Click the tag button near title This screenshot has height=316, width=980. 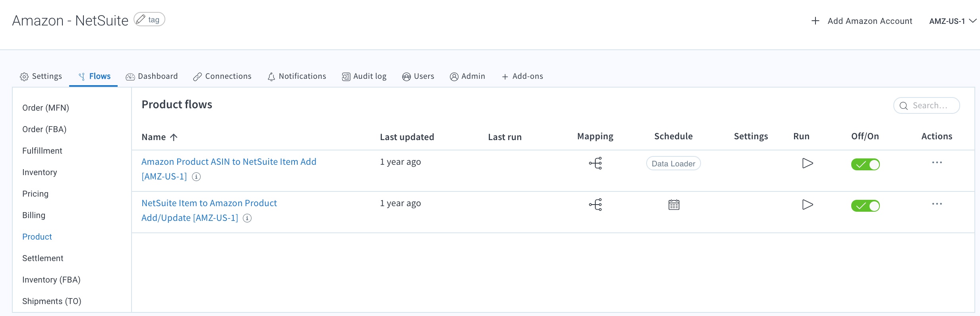pos(149,19)
